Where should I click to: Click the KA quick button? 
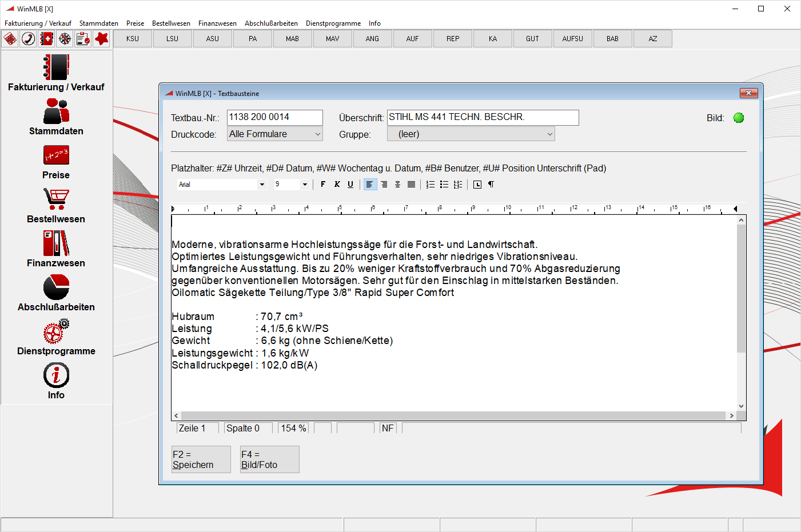pos(493,39)
